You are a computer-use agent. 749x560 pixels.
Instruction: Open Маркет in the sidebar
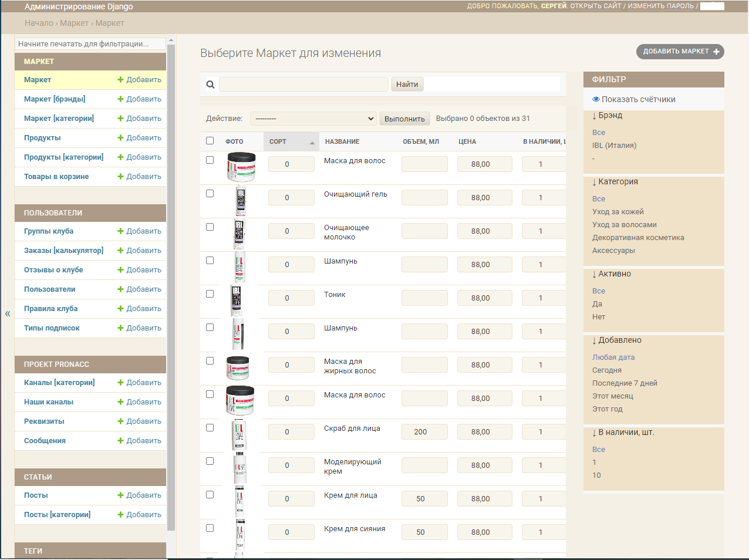coord(38,80)
